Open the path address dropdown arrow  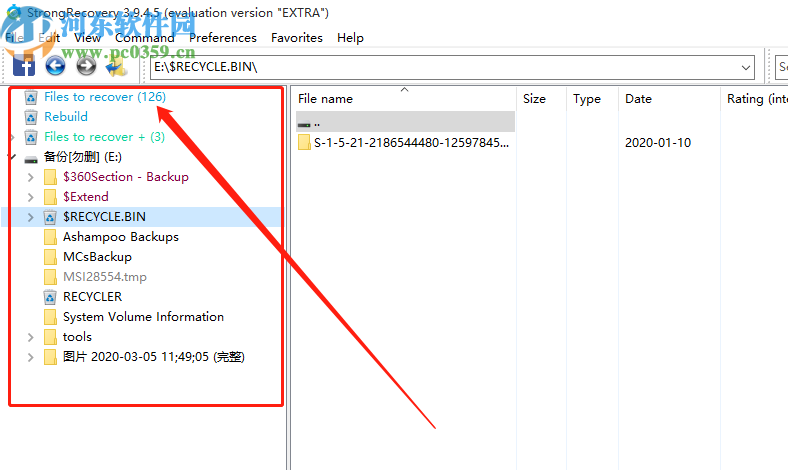tap(746, 67)
